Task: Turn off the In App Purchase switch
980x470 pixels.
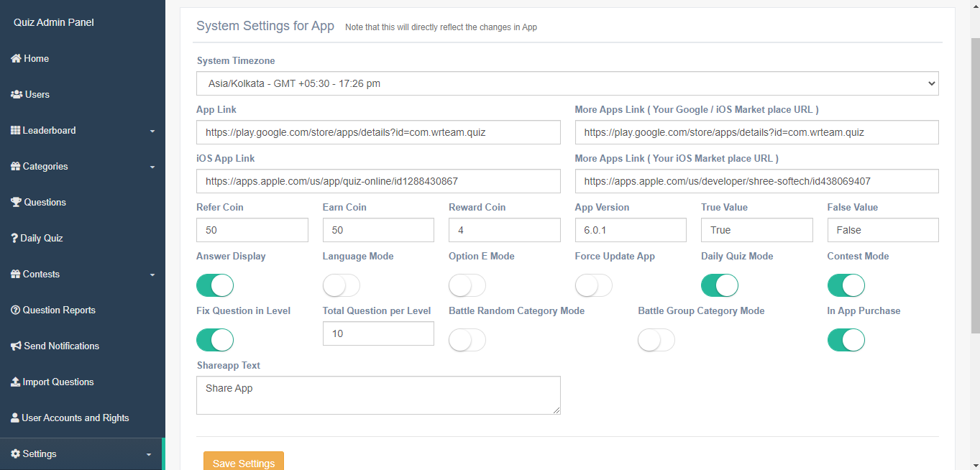Action: [x=846, y=340]
